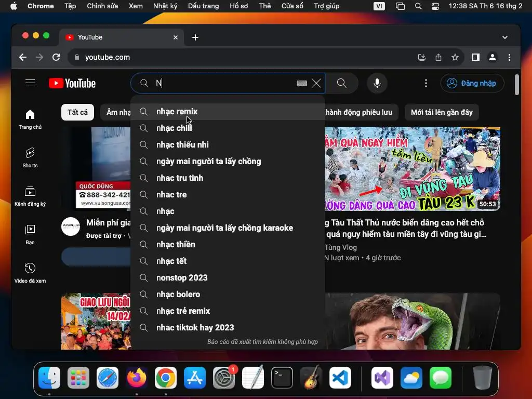
Task: Select suggestion nhac tru tinh
Action: 228,178
